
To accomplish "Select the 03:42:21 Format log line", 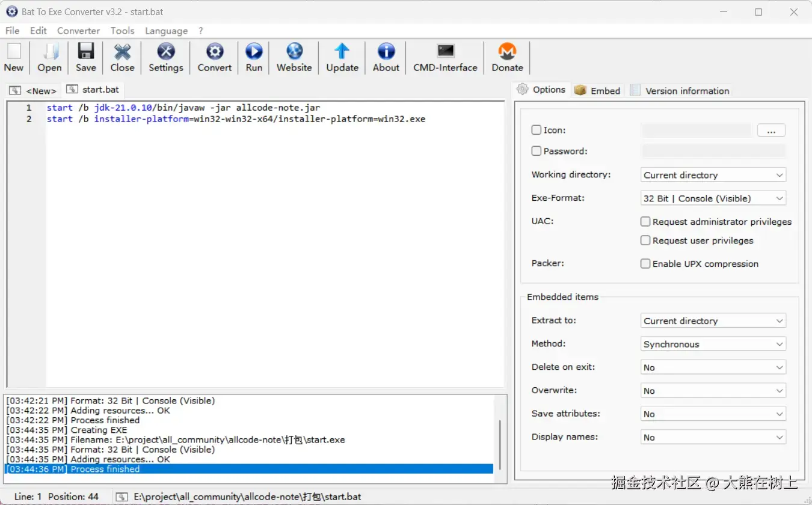I will click(111, 400).
